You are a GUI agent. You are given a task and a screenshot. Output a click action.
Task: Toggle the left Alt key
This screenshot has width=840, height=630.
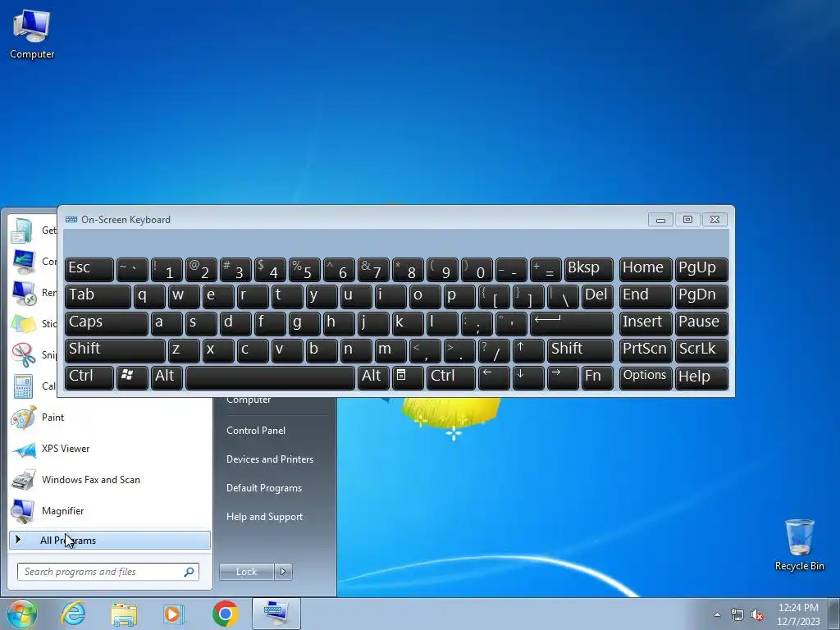[x=167, y=377]
